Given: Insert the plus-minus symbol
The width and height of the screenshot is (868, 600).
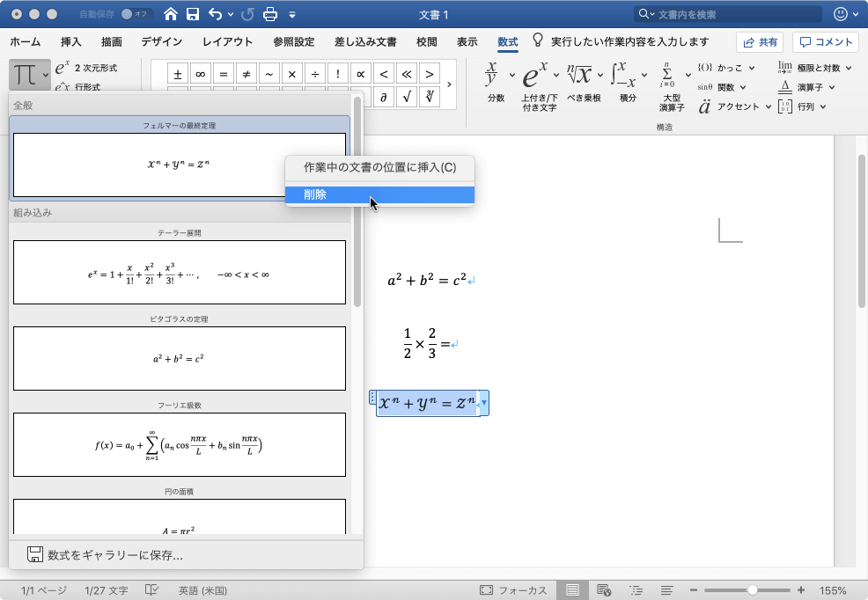Looking at the screenshot, I should click(x=178, y=74).
